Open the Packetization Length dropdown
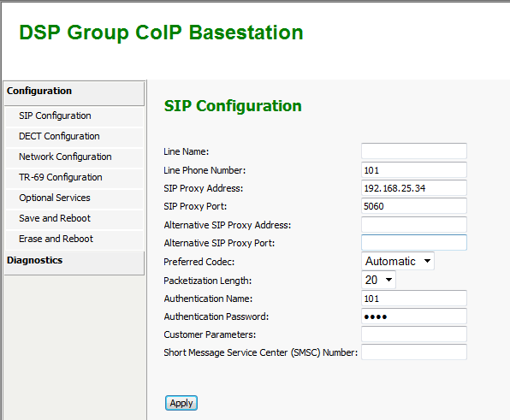 click(x=378, y=280)
